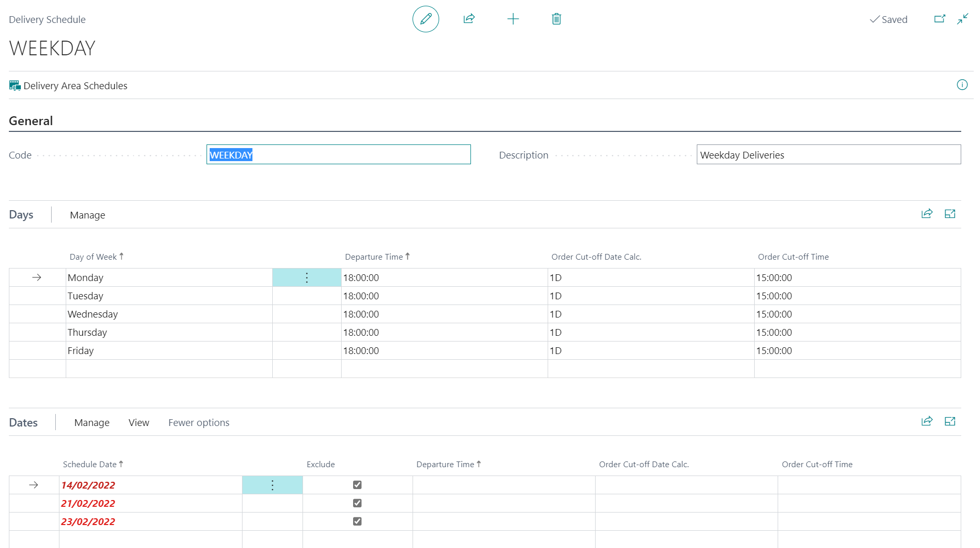
Task: Collapse the General section heading
Action: tap(31, 121)
